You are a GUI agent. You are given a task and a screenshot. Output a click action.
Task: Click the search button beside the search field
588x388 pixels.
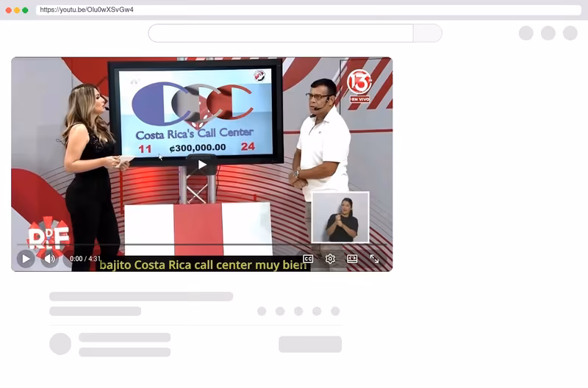(428, 33)
